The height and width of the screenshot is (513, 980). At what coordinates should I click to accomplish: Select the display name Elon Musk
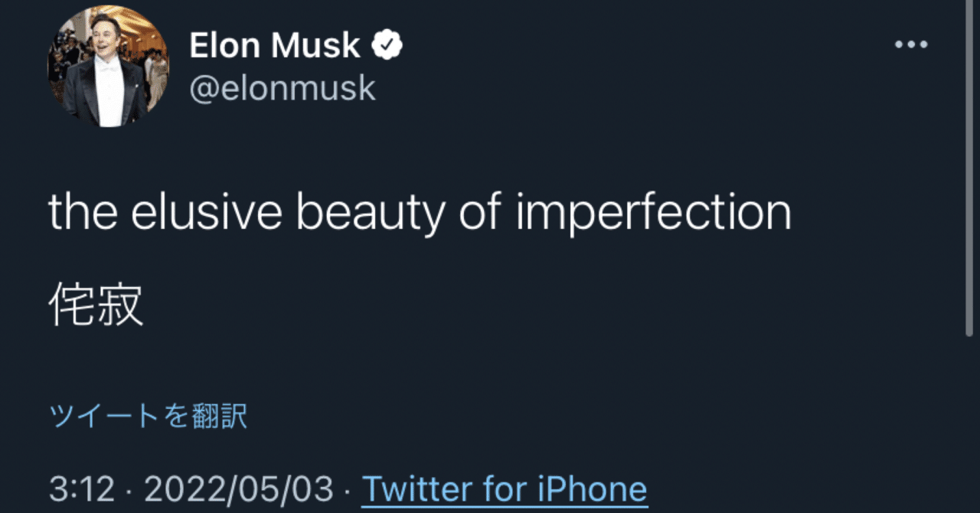tap(274, 44)
